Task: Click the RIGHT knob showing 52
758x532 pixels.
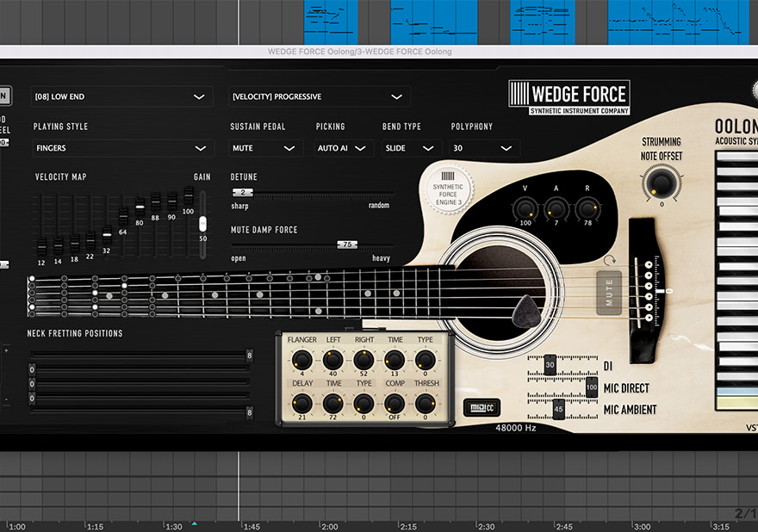Action: 363,360
